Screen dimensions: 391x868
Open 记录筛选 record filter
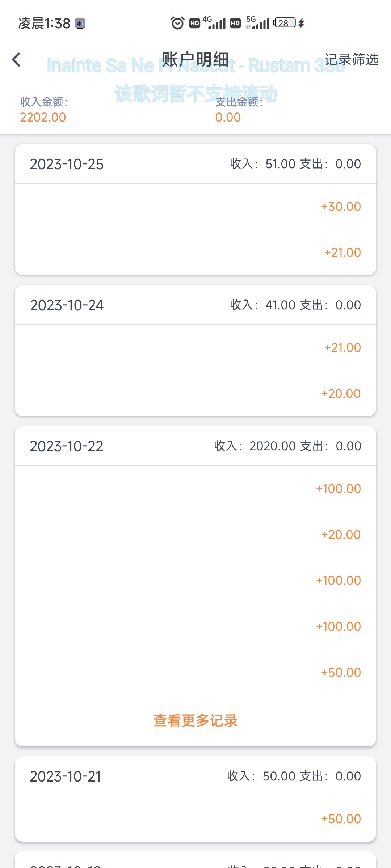coord(351,60)
